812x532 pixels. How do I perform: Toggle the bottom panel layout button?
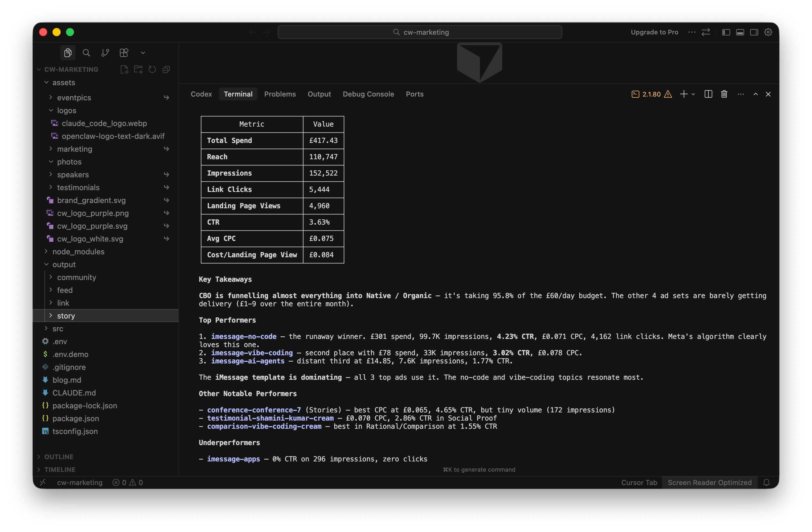[x=740, y=32]
